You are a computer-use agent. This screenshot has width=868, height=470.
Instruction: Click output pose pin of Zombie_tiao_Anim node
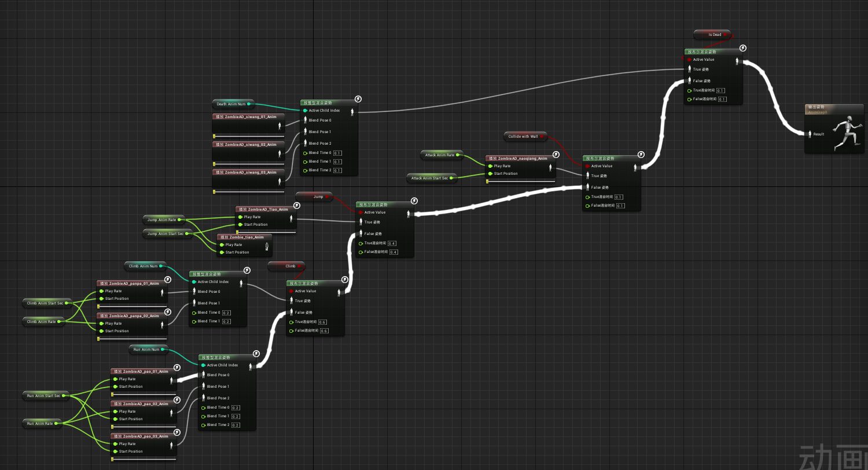coord(267,247)
